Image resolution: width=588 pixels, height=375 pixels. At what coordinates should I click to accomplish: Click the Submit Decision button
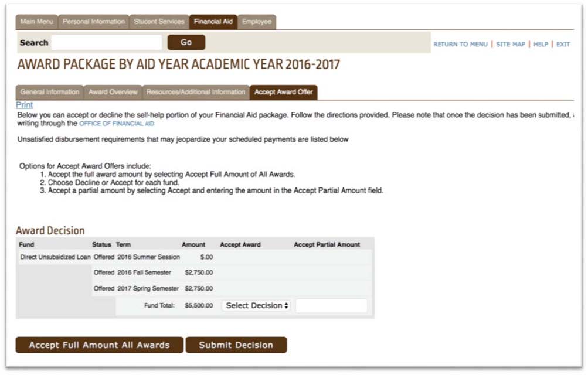(x=236, y=345)
